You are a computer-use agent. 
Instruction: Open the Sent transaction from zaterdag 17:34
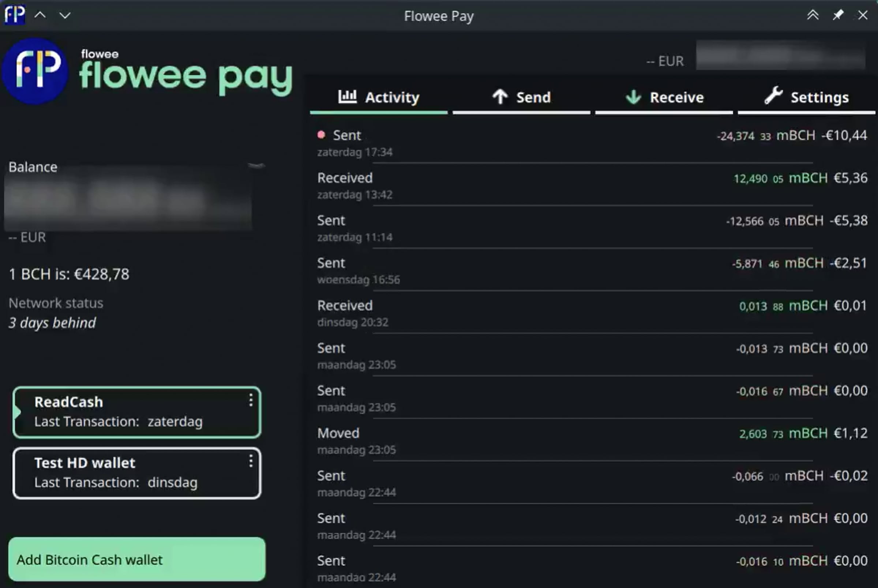pos(592,143)
